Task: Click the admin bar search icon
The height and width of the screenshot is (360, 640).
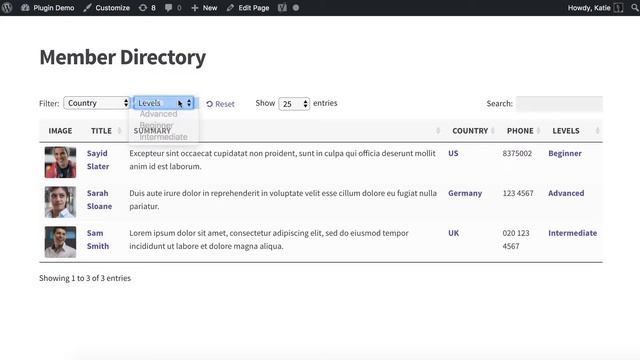Action: (x=635, y=8)
